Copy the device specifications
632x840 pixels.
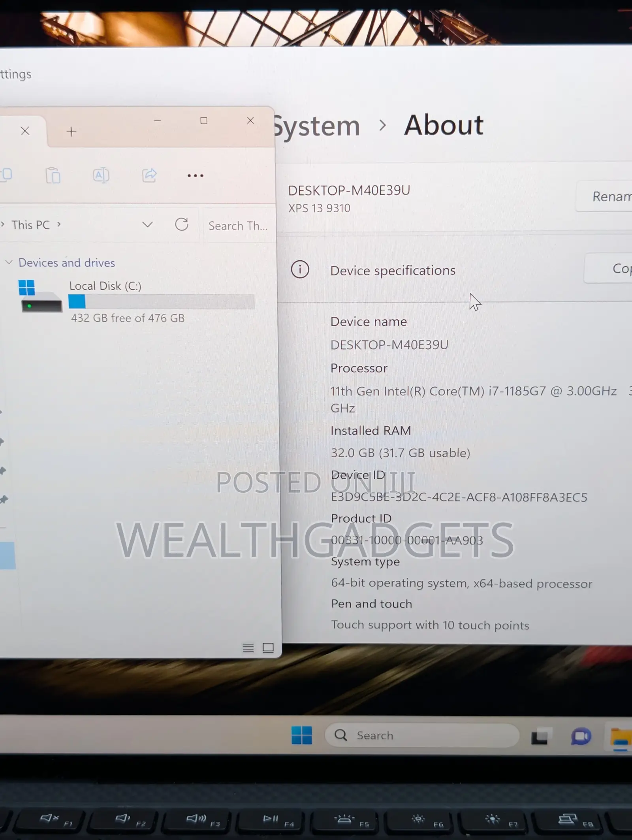tap(608, 269)
